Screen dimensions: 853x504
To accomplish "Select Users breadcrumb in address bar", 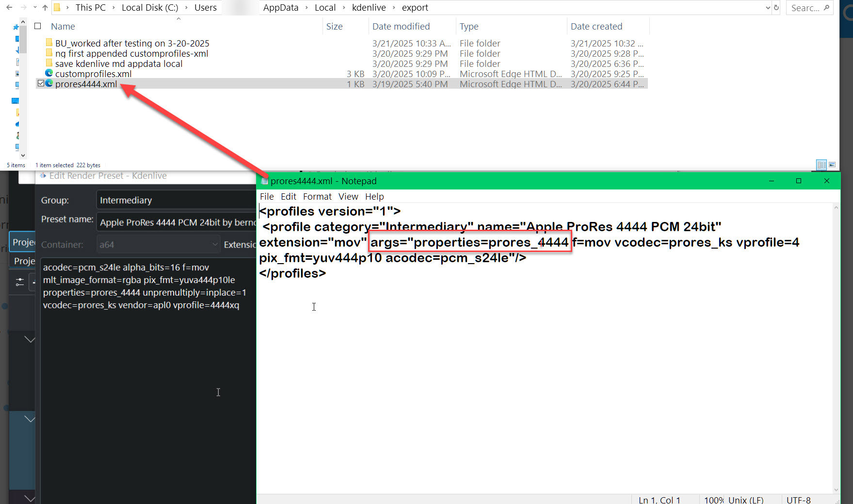I will click(206, 7).
